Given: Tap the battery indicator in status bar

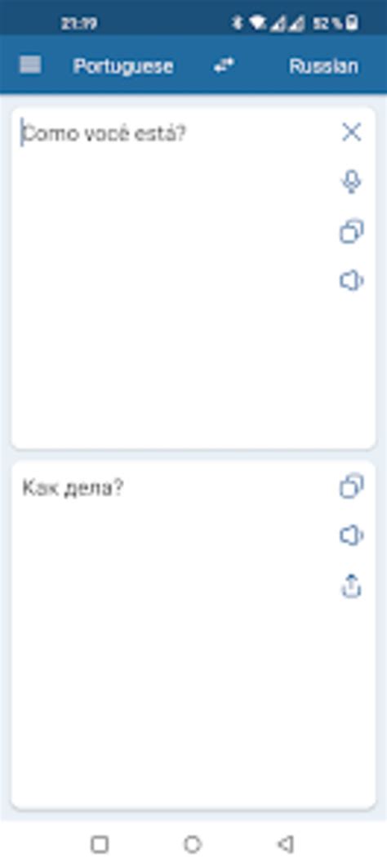Looking at the screenshot, I should (x=352, y=23).
